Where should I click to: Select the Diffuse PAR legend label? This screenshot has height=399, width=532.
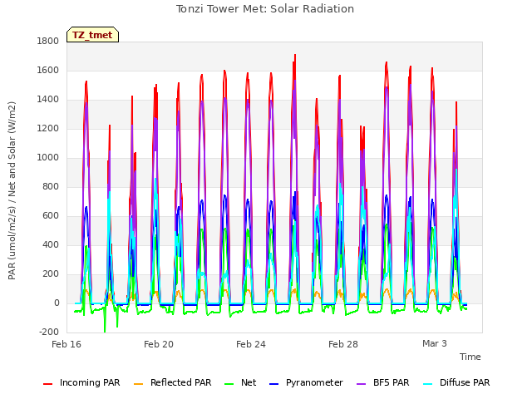tap(465, 382)
